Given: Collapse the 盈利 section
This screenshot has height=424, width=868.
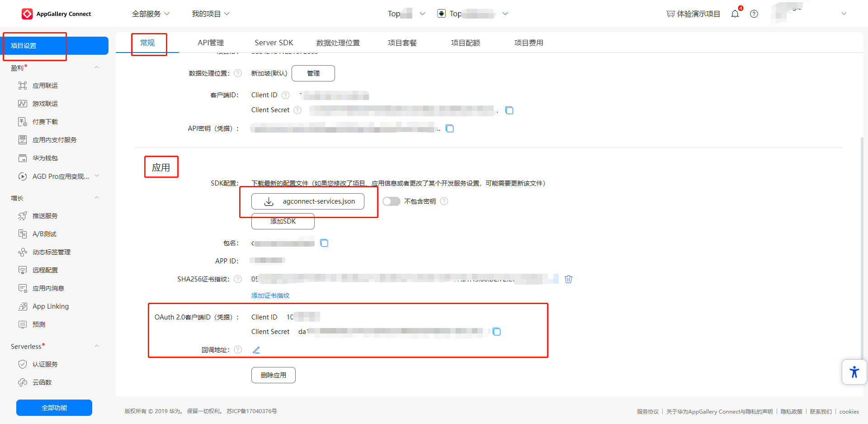Looking at the screenshot, I should 97,68.
